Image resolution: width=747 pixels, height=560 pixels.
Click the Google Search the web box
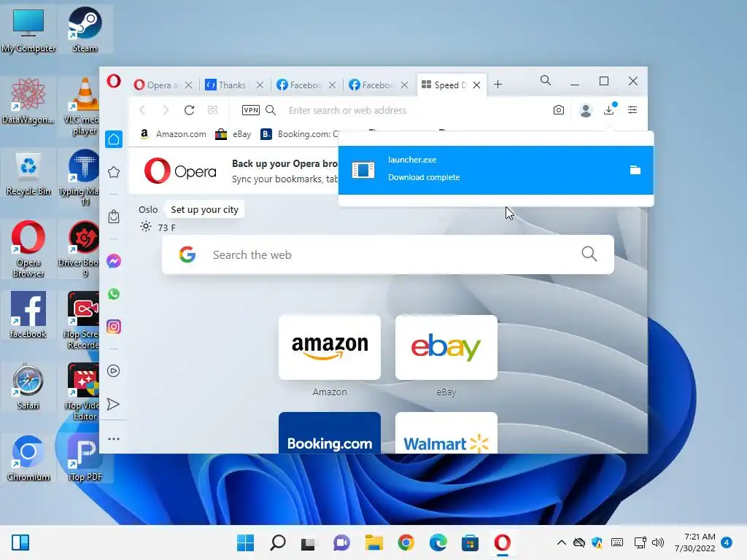coord(388,254)
